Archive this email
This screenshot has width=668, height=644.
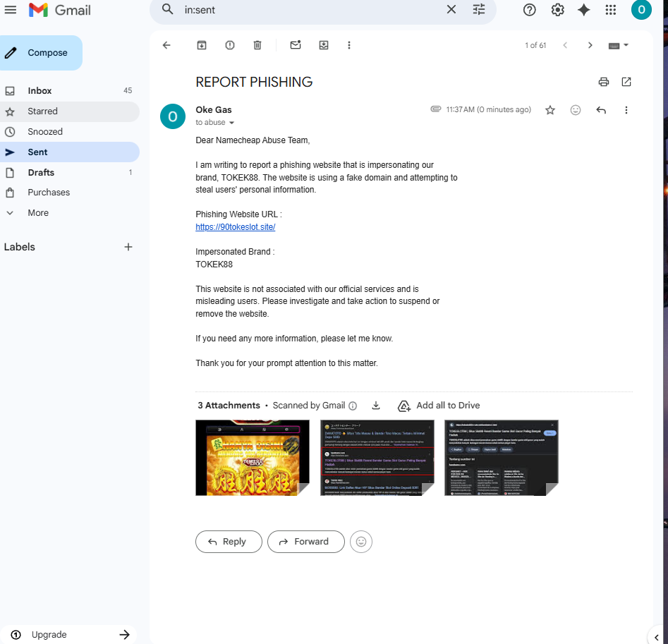click(x=202, y=45)
